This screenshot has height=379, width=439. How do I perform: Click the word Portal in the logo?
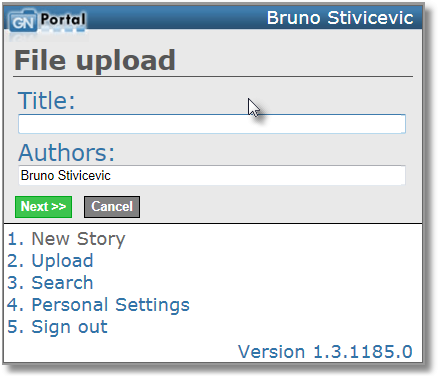click(x=63, y=20)
